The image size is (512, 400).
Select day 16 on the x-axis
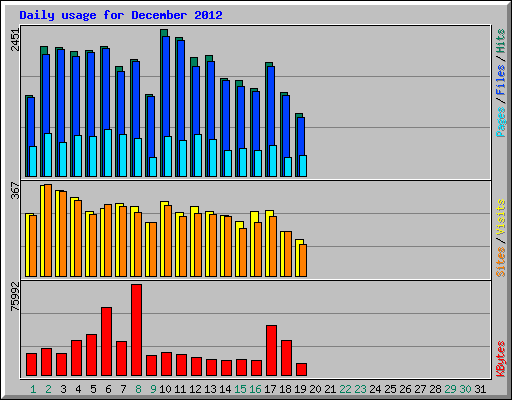255,389
